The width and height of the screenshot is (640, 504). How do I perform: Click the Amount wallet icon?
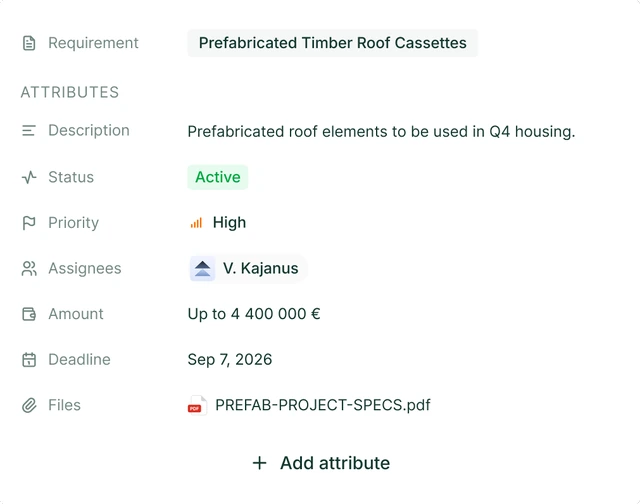tap(29, 314)
